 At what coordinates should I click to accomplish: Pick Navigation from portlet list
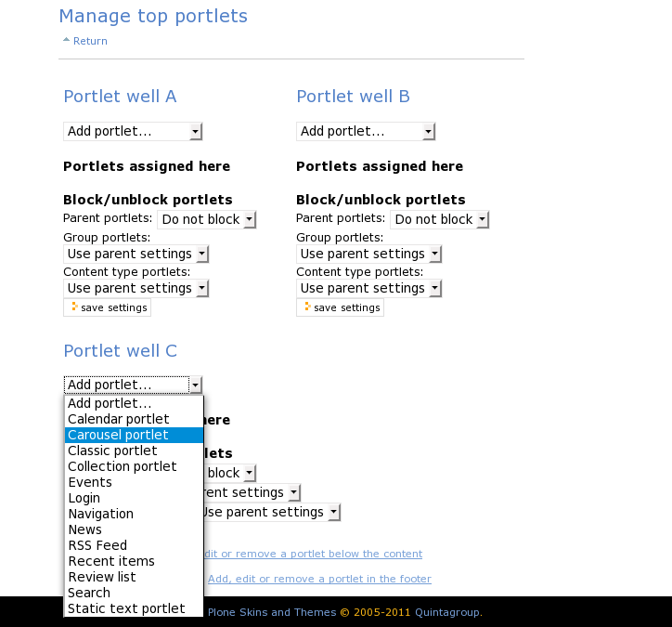pos(100,514)
